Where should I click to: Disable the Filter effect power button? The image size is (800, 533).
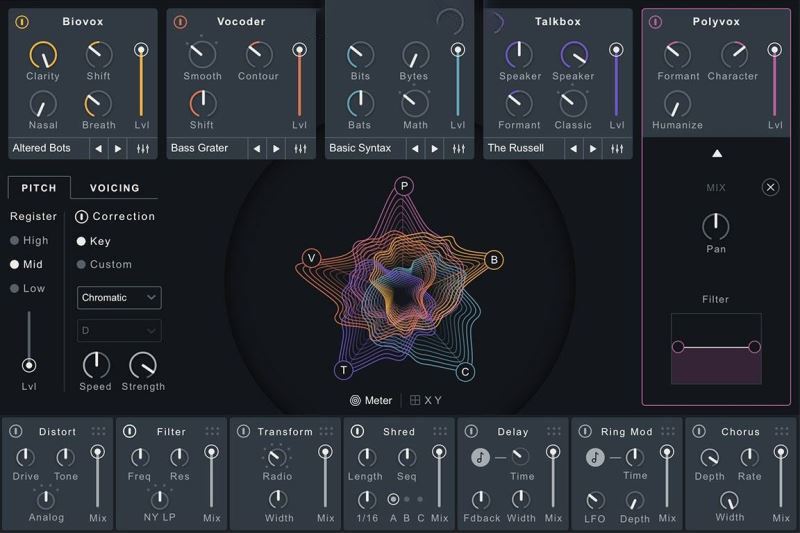pos(130,432)
